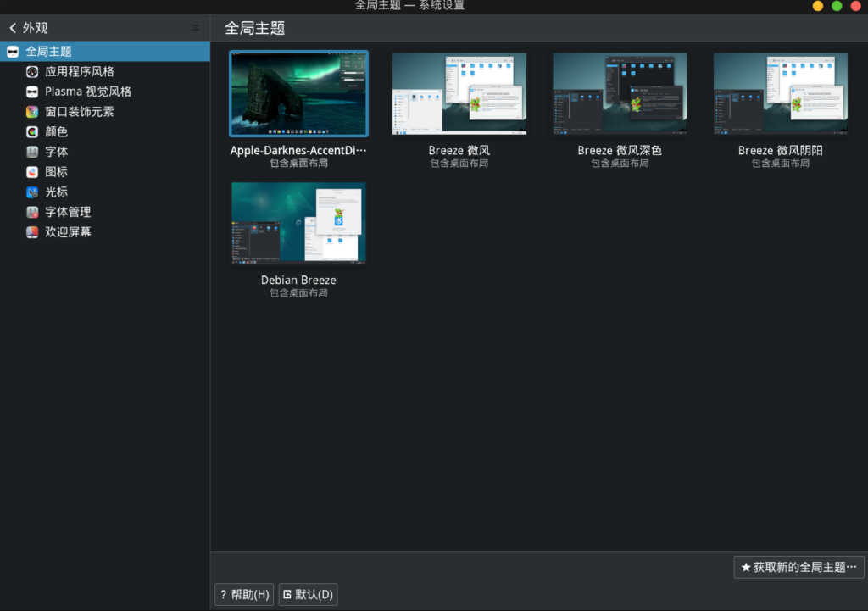Click the 欢迎屏幕 splash screen icon
The height and width of the screenshot is (611, 868).
coord(32,232)
